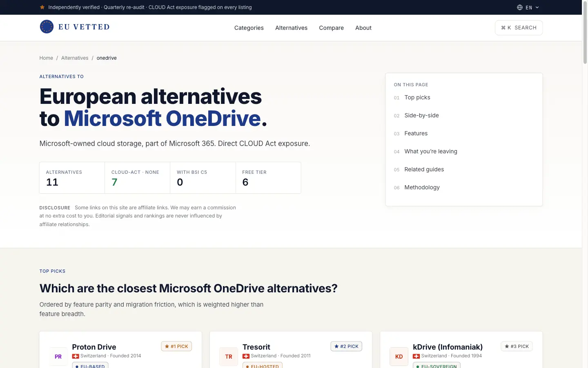
Task: Click the Swiss flag under Tresorit
Action: point(246,356)
